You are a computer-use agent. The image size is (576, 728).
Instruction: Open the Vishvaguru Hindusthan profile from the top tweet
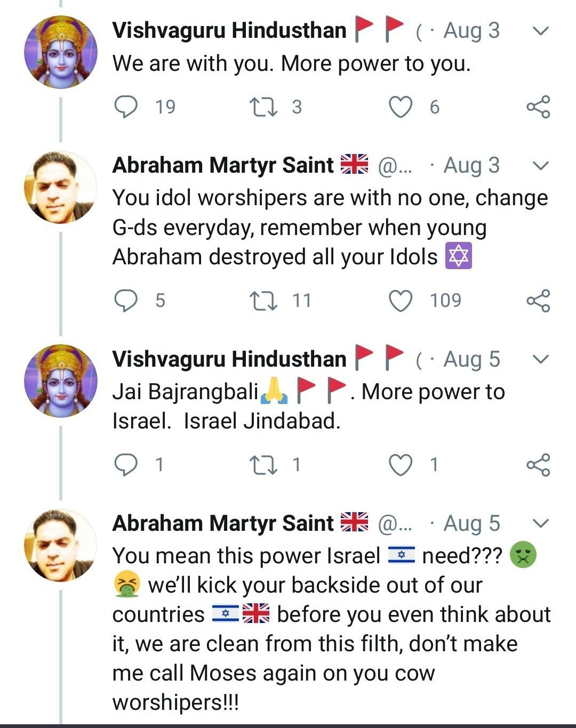tap(229, 30)
